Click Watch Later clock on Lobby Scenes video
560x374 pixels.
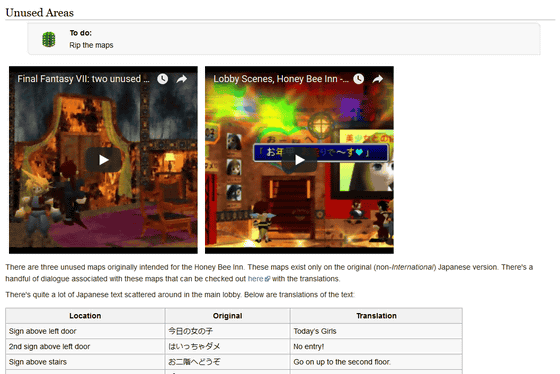click(x=359, y=79)
